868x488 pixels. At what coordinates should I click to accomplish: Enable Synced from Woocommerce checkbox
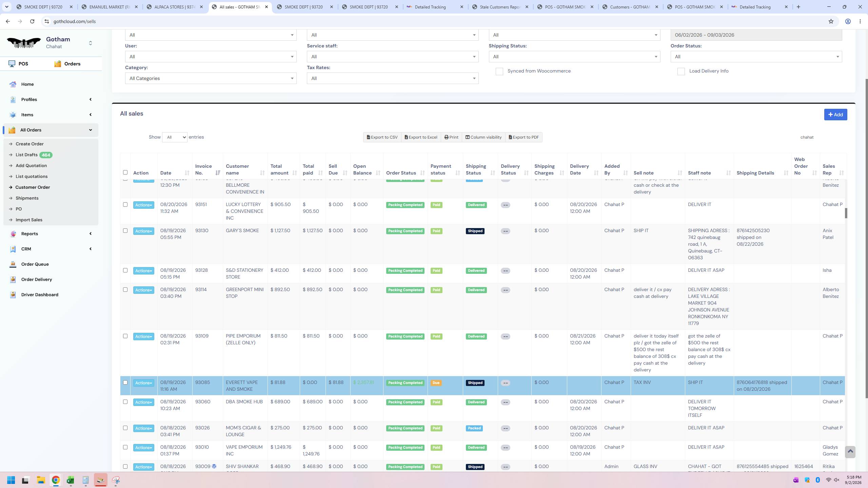499,72
